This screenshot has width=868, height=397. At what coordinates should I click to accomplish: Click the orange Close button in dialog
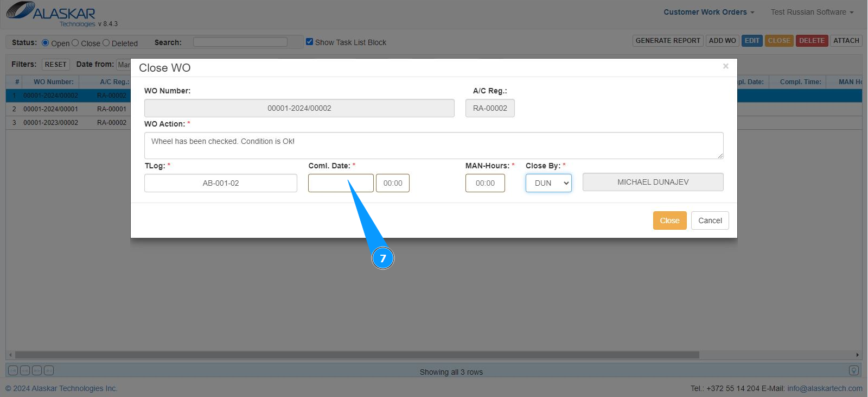point(669,220)
